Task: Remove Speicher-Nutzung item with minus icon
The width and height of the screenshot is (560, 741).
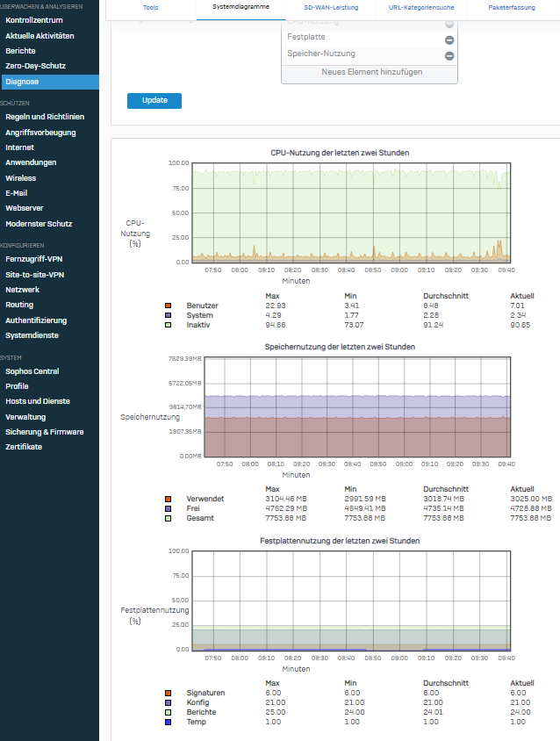Action: (449, 55)
